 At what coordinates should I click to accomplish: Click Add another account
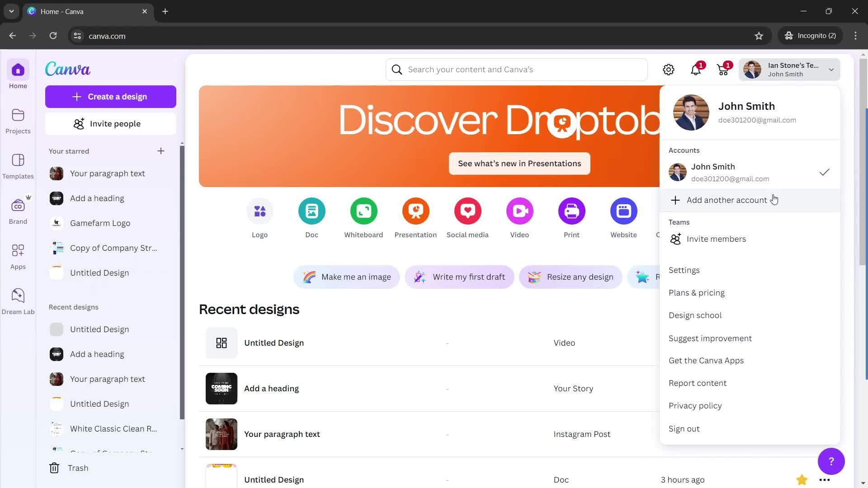point(750,200)
